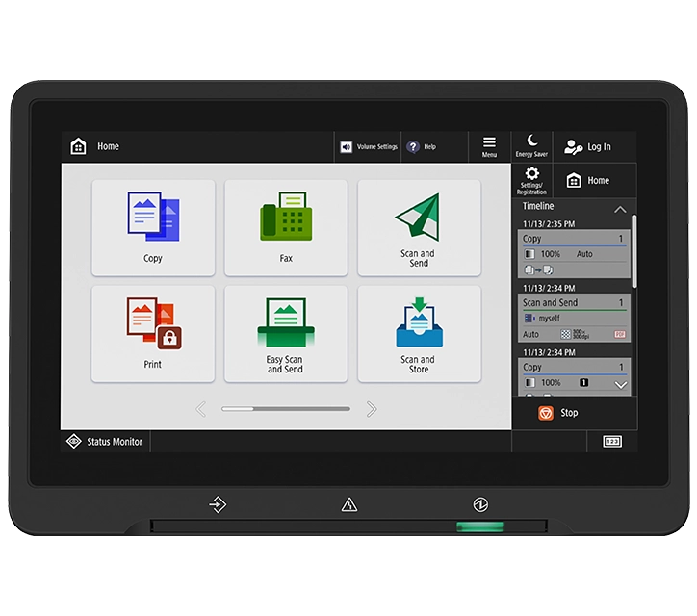Toggle Energy Saver mode

(531, 146)
